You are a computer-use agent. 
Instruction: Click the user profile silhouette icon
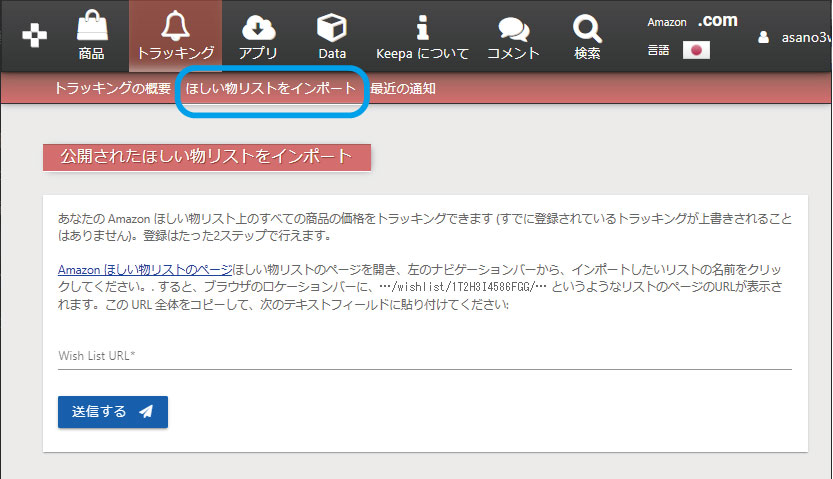pyautogui.click(x=763, y=37)
